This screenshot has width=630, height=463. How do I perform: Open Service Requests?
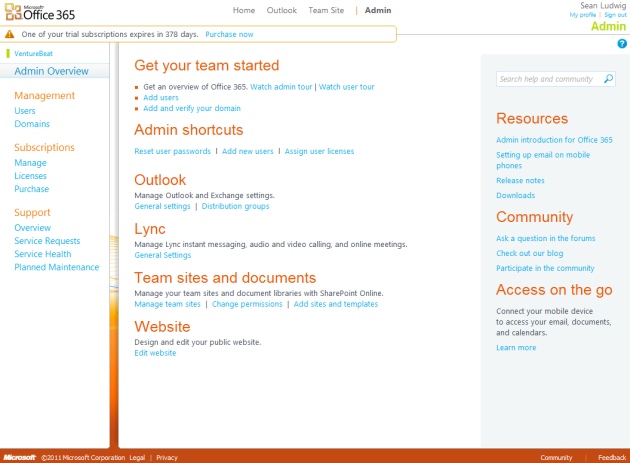click(x=47, y=241)
